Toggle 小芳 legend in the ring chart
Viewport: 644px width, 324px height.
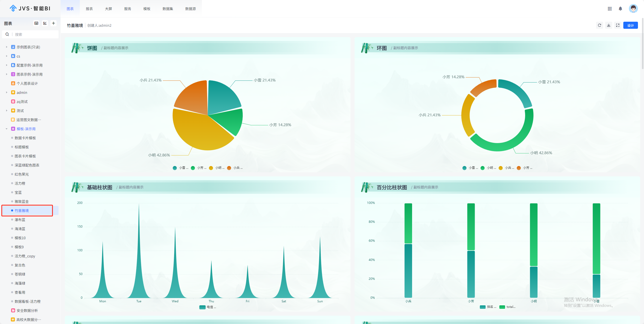525,168
